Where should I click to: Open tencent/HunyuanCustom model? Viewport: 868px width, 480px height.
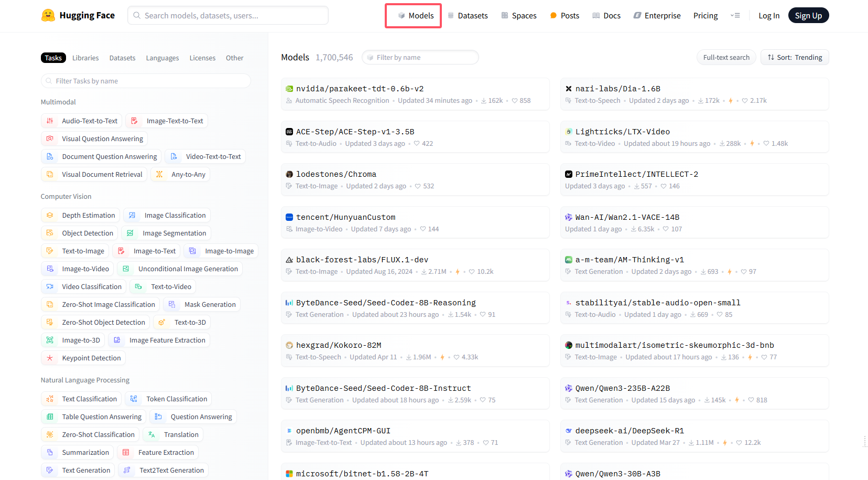pyautogui.click(x=415, y=222)
